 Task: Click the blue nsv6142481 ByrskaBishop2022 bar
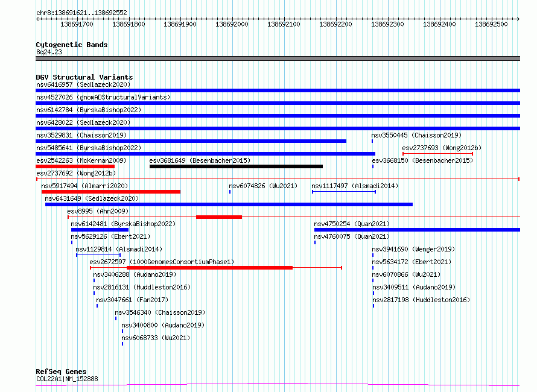100,230
